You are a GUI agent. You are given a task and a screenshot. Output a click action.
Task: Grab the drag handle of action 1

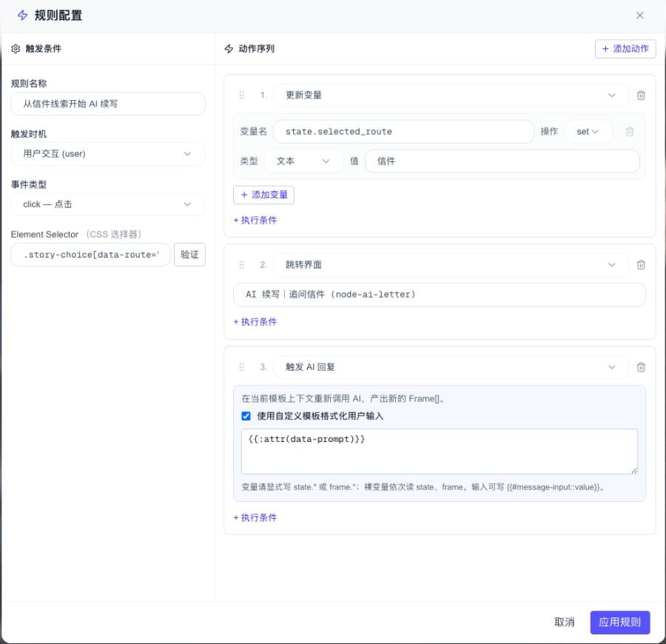point(242,95)
